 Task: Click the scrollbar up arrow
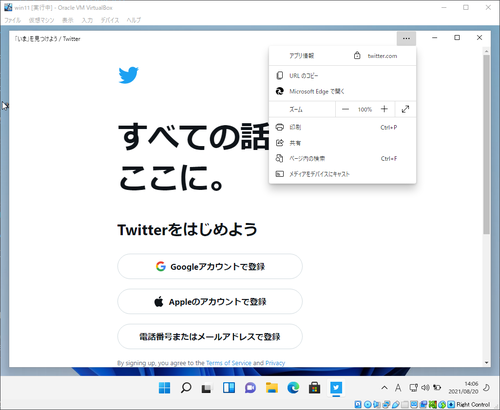(x=487, y=51)
